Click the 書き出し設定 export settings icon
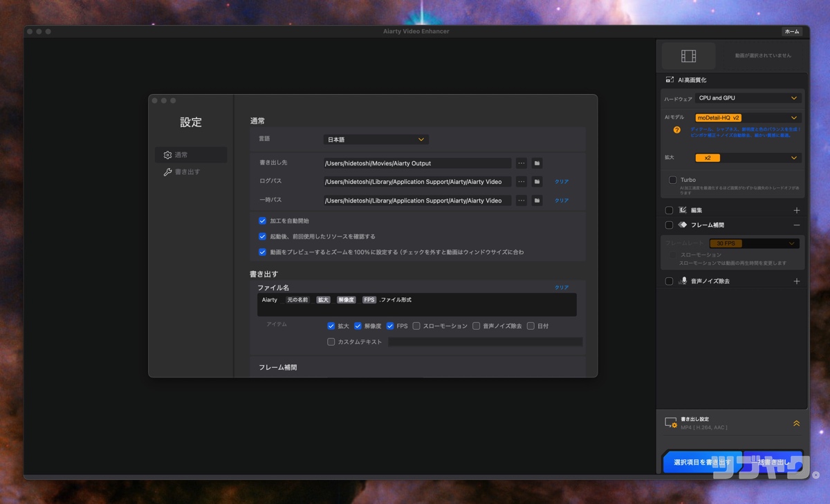 pos(670,422)
